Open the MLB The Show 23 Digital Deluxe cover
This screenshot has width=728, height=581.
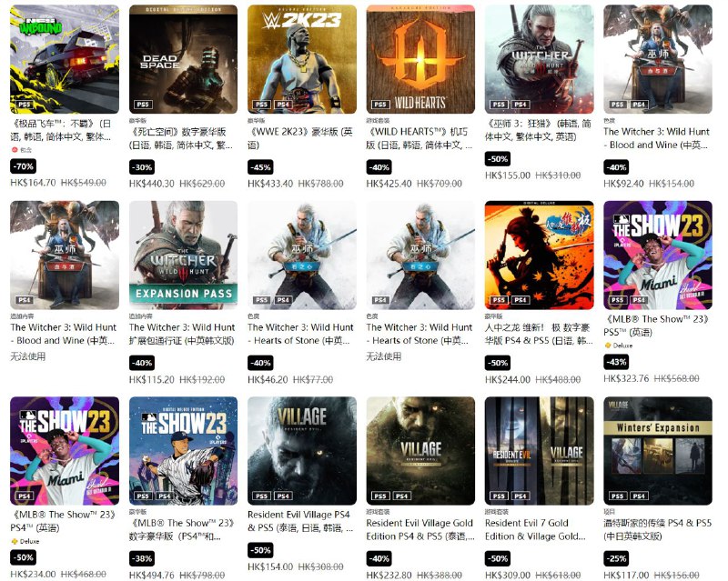point(184,451)
